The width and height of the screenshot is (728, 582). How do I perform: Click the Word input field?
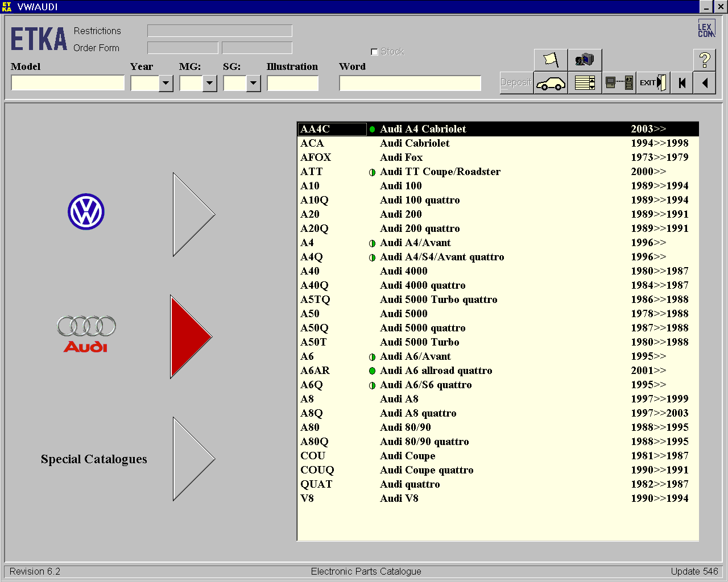coord(410,83)
